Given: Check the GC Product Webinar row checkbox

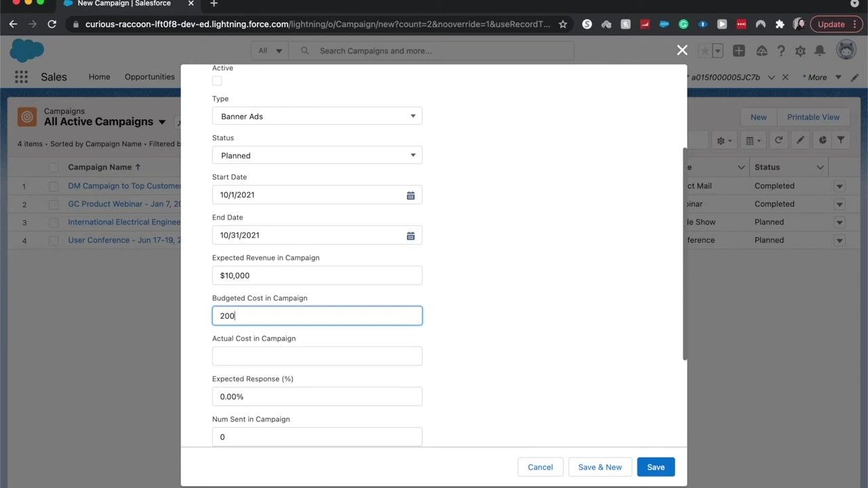Looking at the screenshot, I should (54, 204).
